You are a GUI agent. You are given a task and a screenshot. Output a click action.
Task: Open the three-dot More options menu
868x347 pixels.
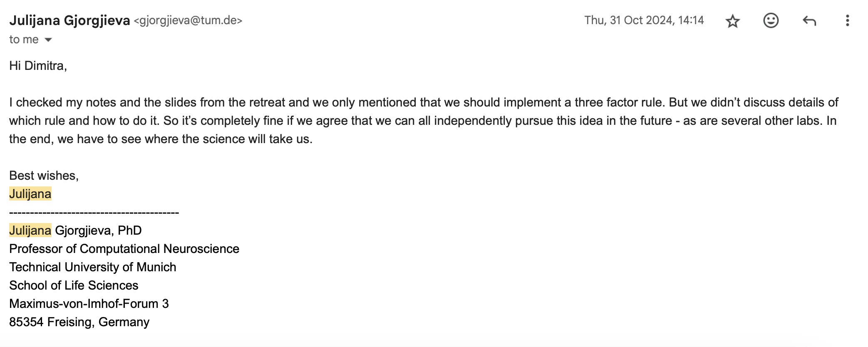847,20
